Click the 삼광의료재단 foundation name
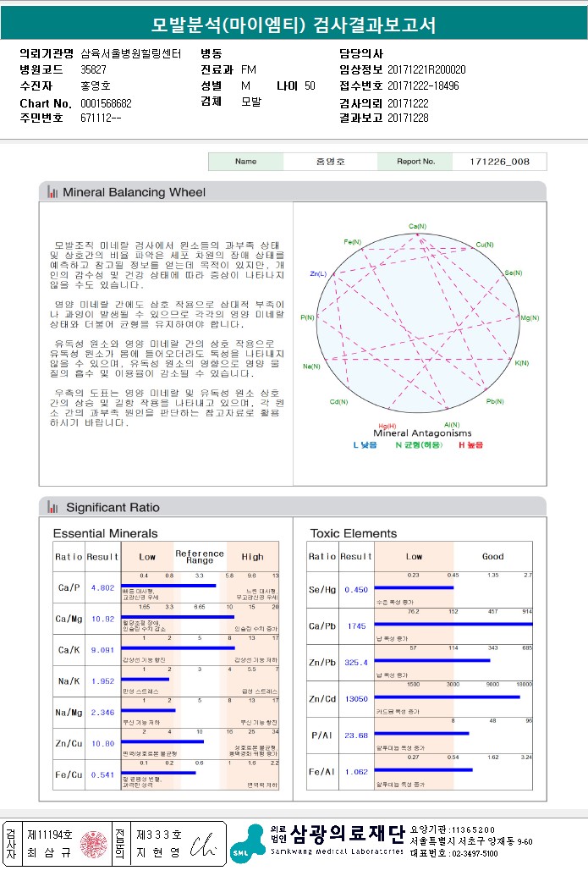 348,834
